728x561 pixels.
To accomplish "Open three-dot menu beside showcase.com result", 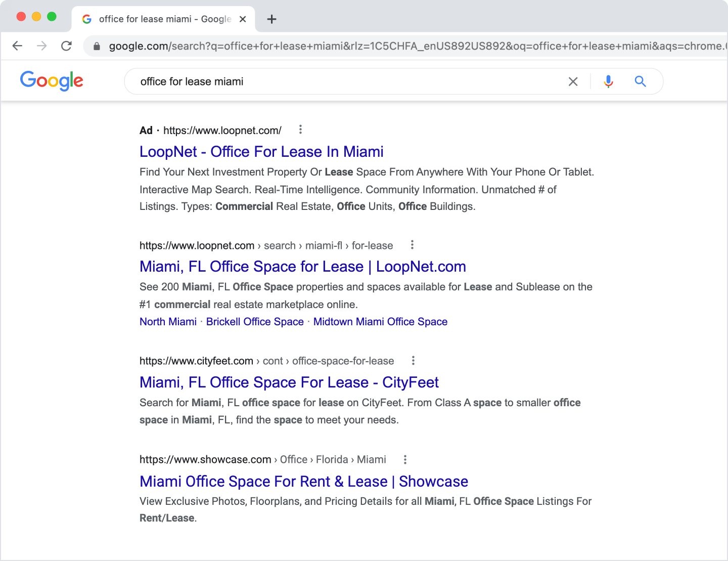I will (x=405, y=459).
